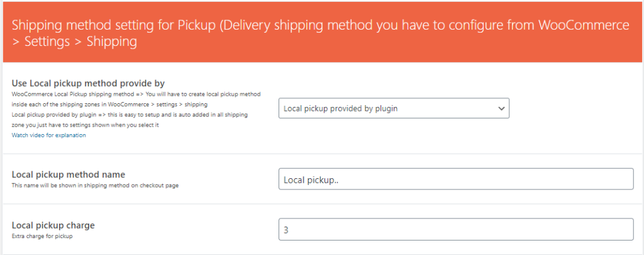Viewport: 644px width, 255px height.
Task: Click the 'inside each of the shipping zones' text line
Action: click(x=109, y=104)
